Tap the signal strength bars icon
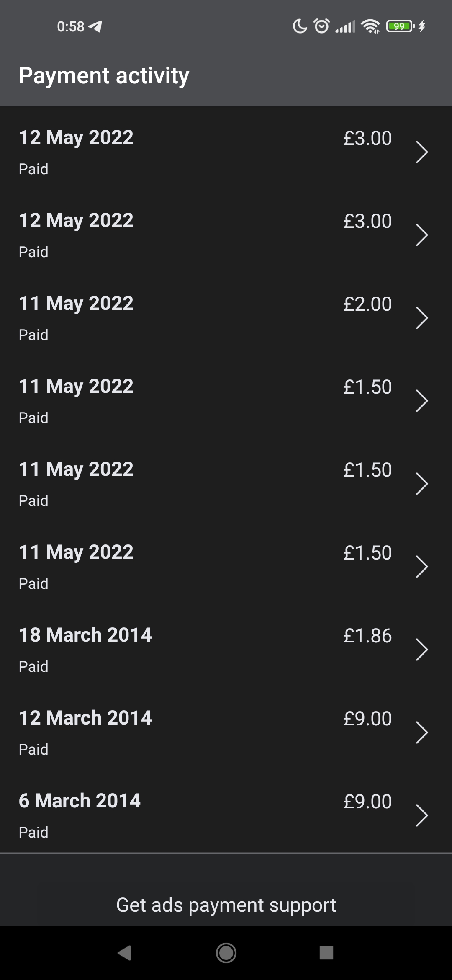The width and height of the screenshot is (452, 980). click(345, 27)
